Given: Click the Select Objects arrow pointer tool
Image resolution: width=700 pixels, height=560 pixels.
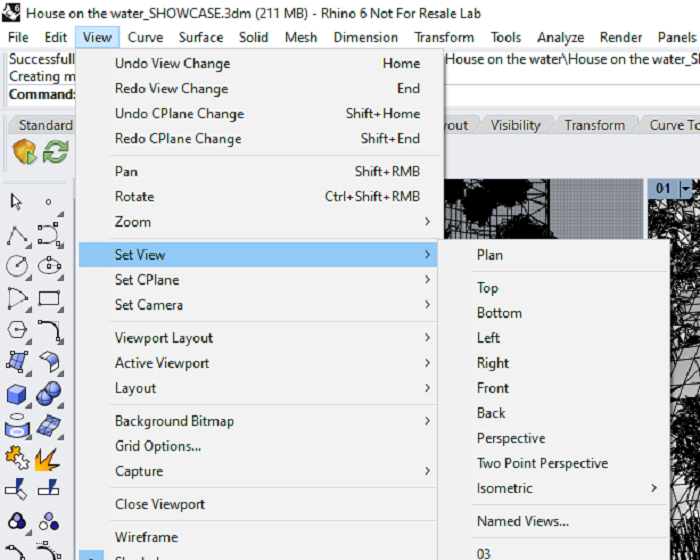Looking at the screenshot, I should tap(17, 202).
